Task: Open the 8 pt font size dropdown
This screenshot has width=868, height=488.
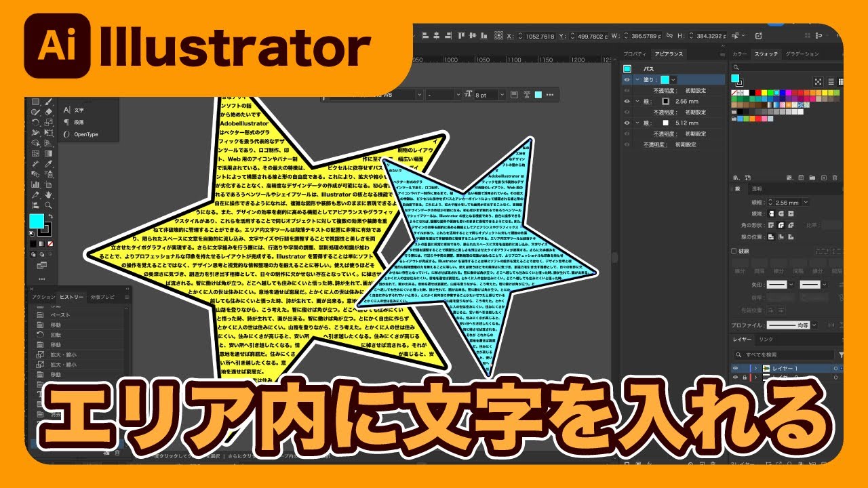Action: pyautogui.click(x=502, y=95)
